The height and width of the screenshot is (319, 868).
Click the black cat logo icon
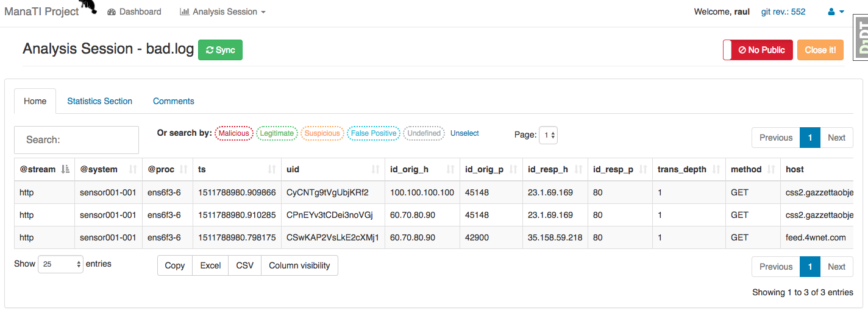(x=89, y=6)
